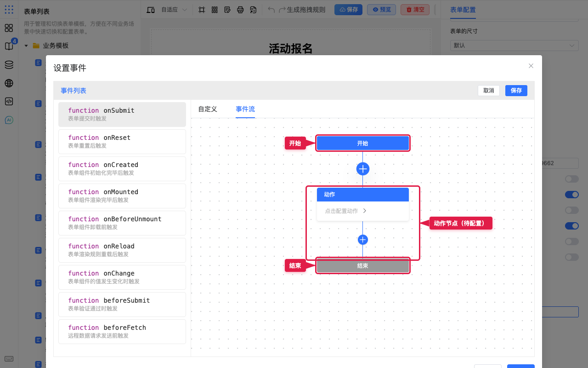
Task: Click the grid layout icon in toolbar
Action: pos(215,10)
